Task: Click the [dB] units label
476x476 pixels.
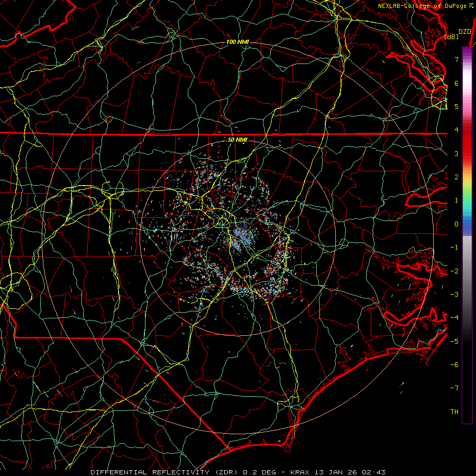Action: point(451,36)
